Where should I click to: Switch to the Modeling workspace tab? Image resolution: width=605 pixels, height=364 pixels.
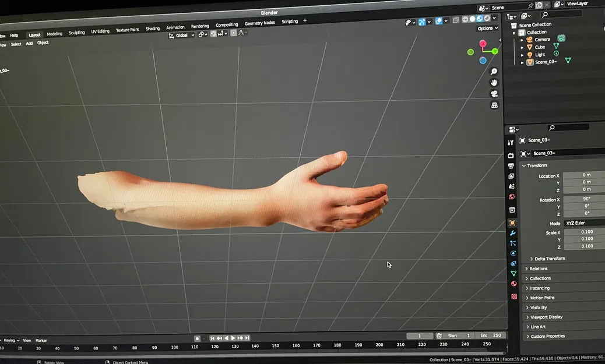tap(54, 34)
